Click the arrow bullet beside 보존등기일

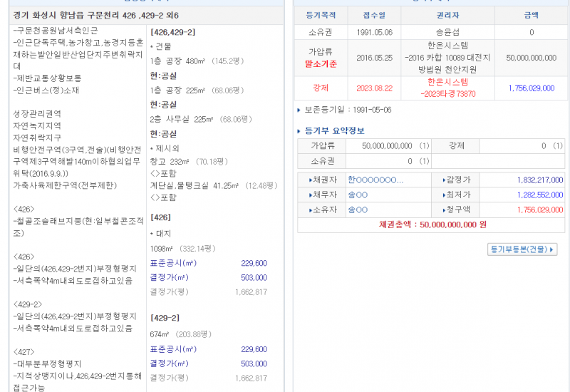[x=299, y=110]
